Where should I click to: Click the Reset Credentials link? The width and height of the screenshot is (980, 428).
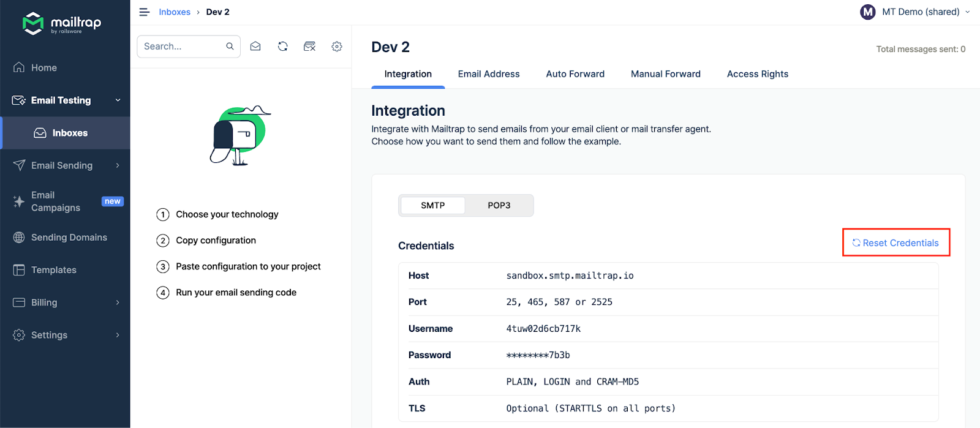[x=895, y=243]
